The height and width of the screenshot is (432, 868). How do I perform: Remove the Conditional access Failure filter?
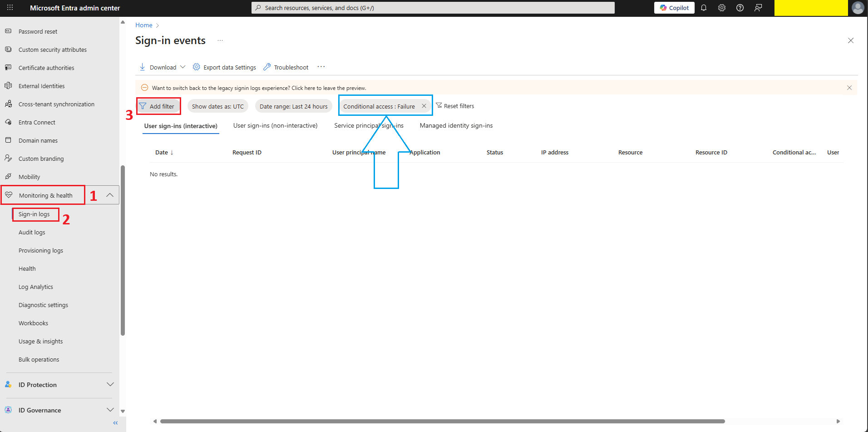pos(424,105)
